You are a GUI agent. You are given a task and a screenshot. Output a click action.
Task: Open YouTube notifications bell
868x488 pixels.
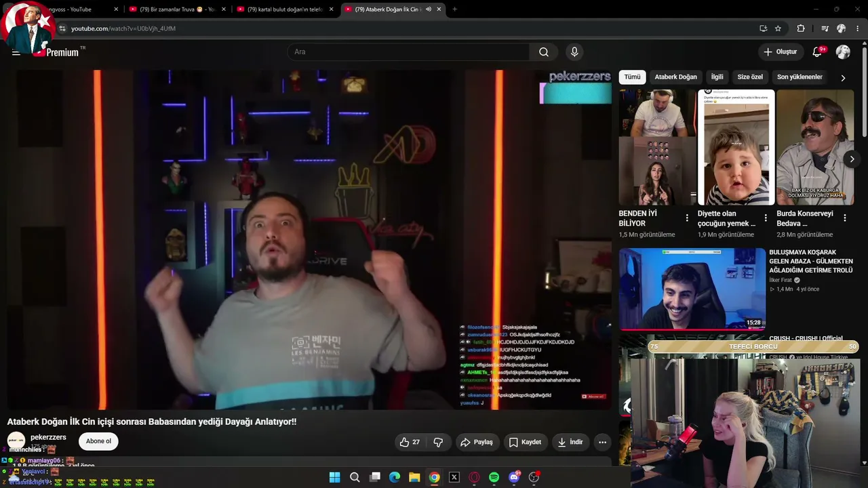[x=818, y=52]
